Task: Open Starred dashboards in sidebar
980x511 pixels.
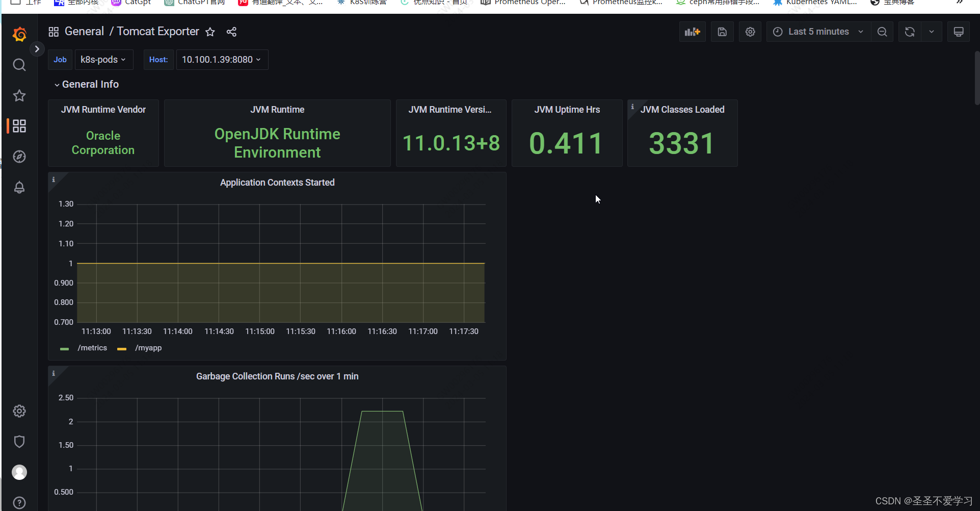Action: click(19, 95)
